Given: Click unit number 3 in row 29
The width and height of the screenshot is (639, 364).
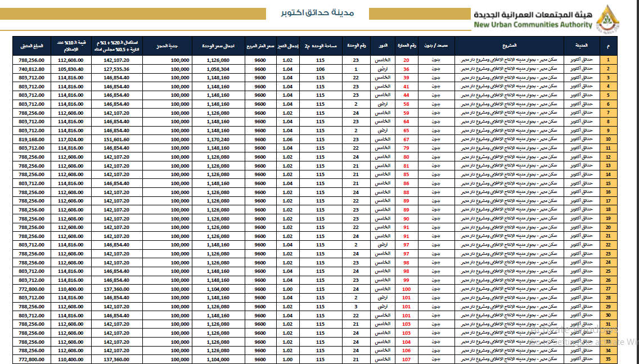Looking at the screenshot, I should pyautogui.click(x=356, y=307).
